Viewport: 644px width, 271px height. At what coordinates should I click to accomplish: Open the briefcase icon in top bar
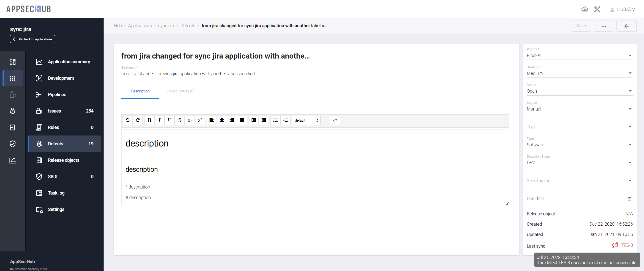pos(584,9)
